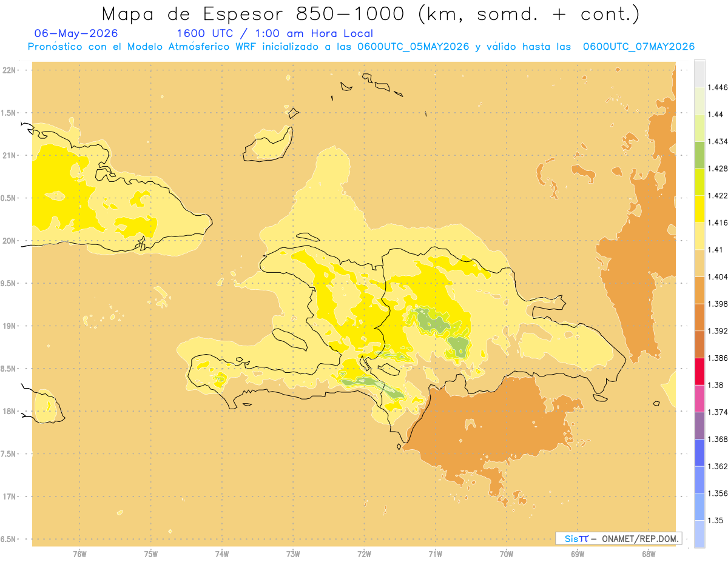This screenshot has width=728, height=562.
Task: Click the 1600 UTC hora local text
Action: click(x=275, y=33)
